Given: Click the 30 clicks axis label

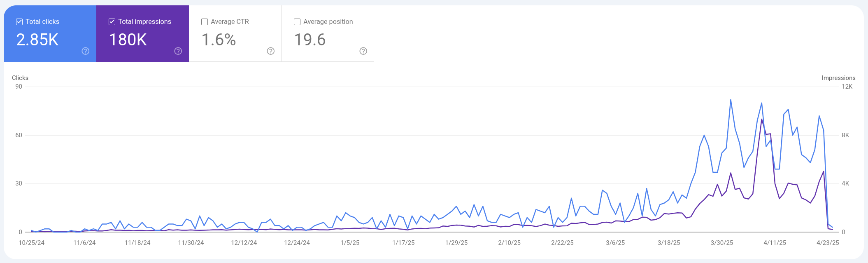Looking at the screenshot, I should coord(19,183).
